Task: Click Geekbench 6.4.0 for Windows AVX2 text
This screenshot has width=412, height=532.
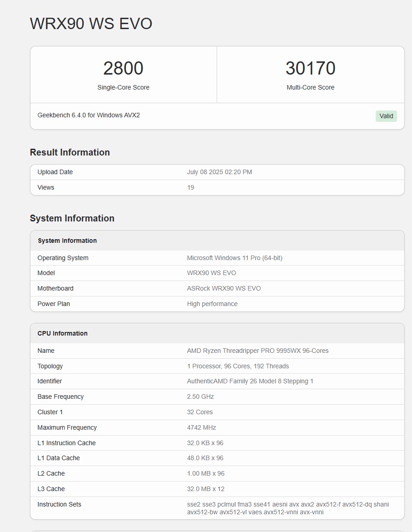Action: pyautogui.click(x=89, y=115)
